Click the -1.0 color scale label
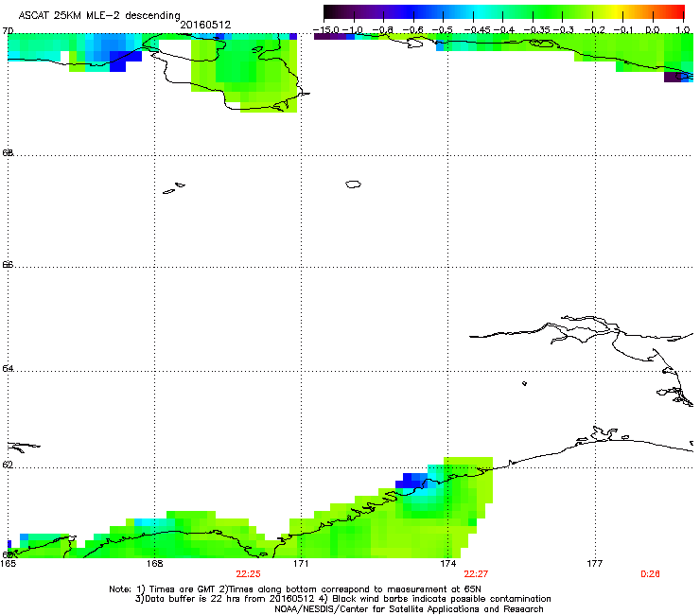Image resolution: width=700 pixels, height=615 pixels. click(x=353, y=30)
